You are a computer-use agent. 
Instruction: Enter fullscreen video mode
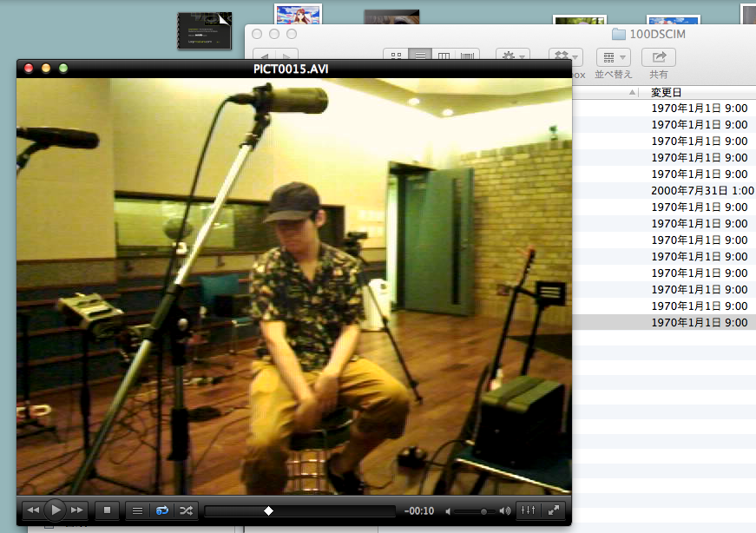click(554, 510)
